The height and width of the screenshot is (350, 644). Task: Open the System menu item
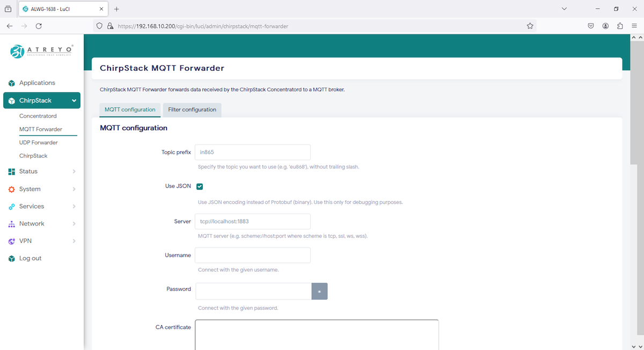[30, 189]
